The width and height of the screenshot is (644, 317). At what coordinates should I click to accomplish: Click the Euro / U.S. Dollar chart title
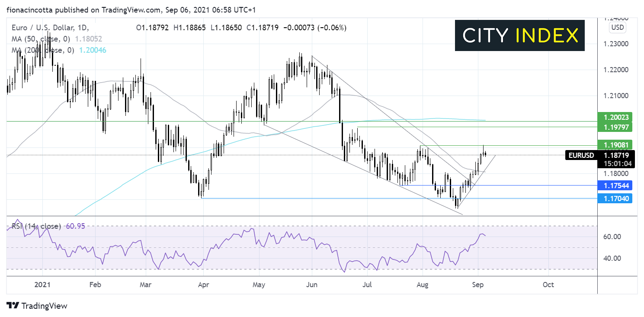click(42, 28)
